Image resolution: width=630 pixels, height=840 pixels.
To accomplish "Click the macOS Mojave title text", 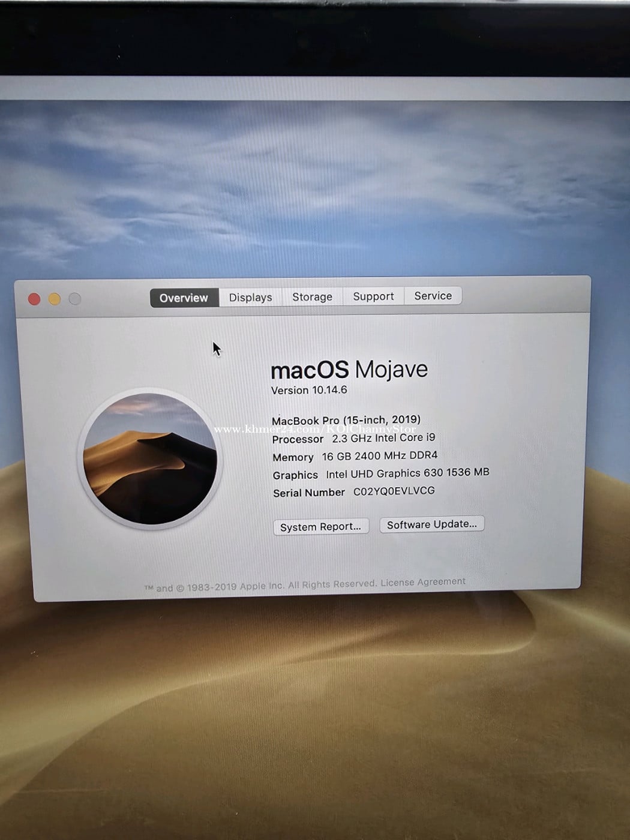I will pos(349,370).
